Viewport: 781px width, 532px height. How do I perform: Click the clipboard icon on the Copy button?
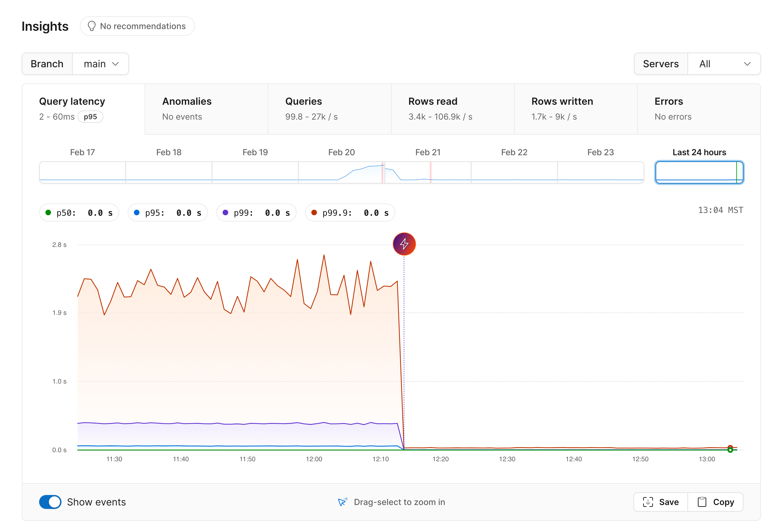702,502
